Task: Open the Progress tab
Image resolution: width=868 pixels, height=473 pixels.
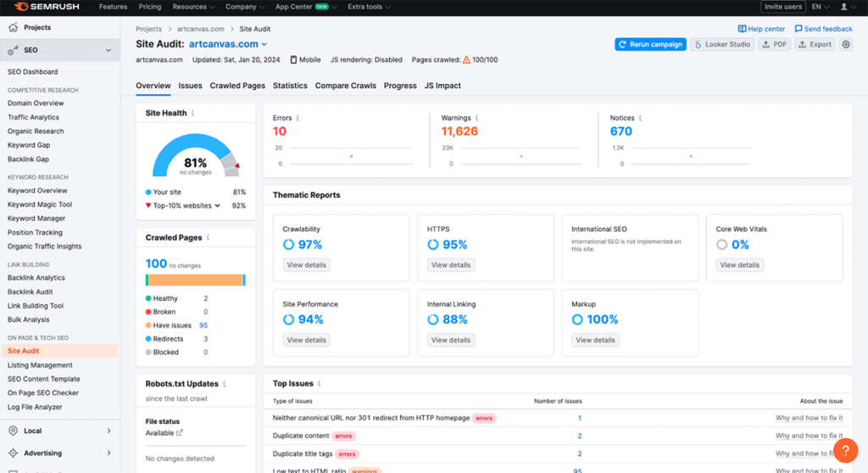Action: 400,86
